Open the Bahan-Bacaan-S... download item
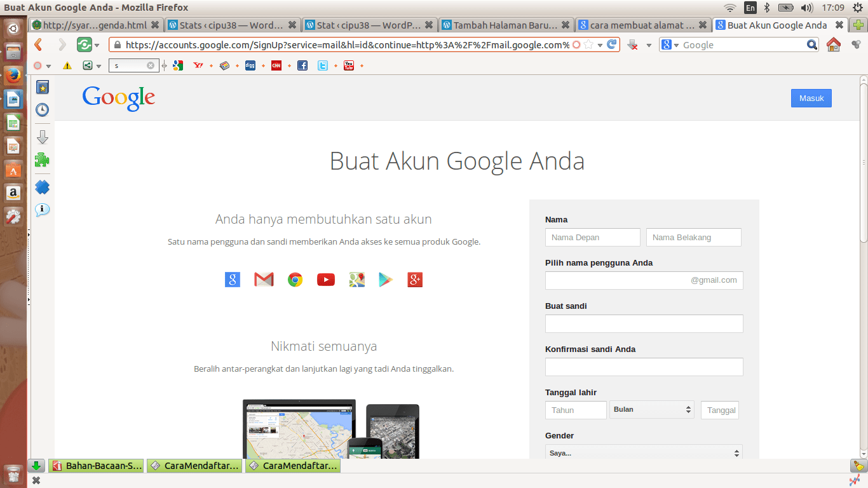The width and height of the screenshot is (868, 488). point(96,466)
